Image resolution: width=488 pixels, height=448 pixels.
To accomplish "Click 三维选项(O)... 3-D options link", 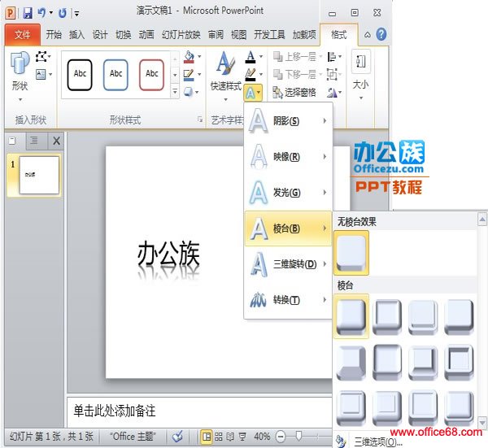I will coord(378,441).
